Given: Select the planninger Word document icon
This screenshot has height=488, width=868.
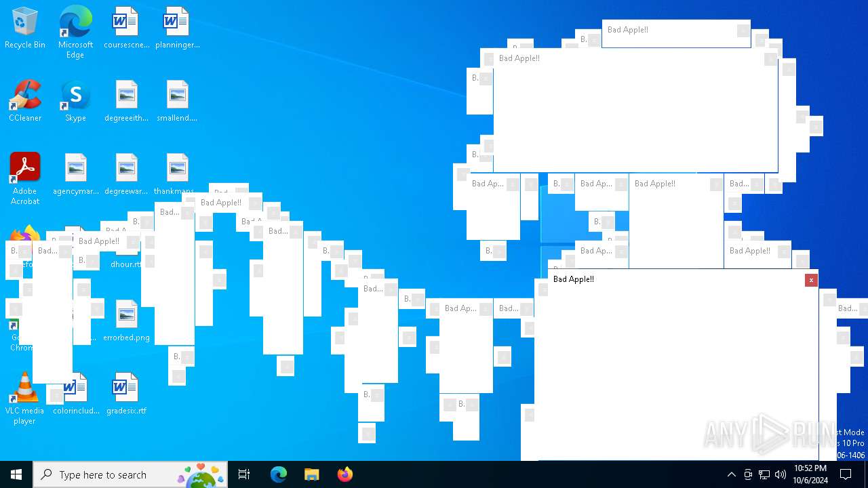Looking at the screenshot, I should [x=177, y=28].
